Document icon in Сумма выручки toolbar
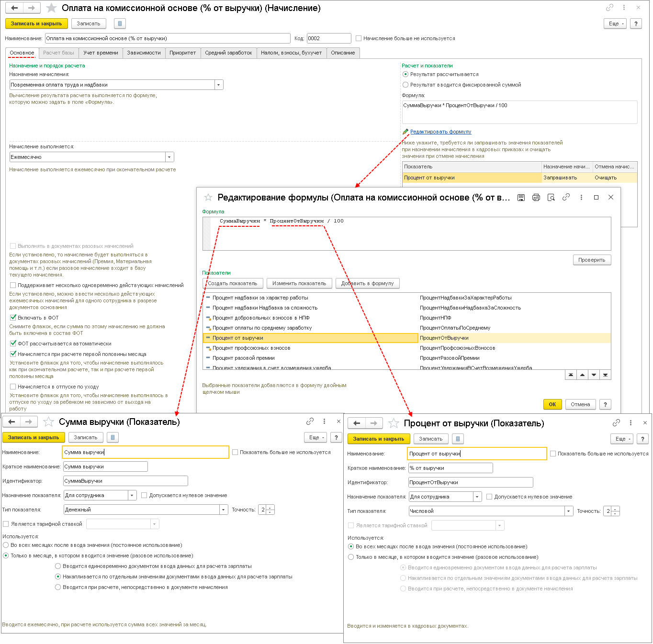653x644 pixels. point(113,437)
